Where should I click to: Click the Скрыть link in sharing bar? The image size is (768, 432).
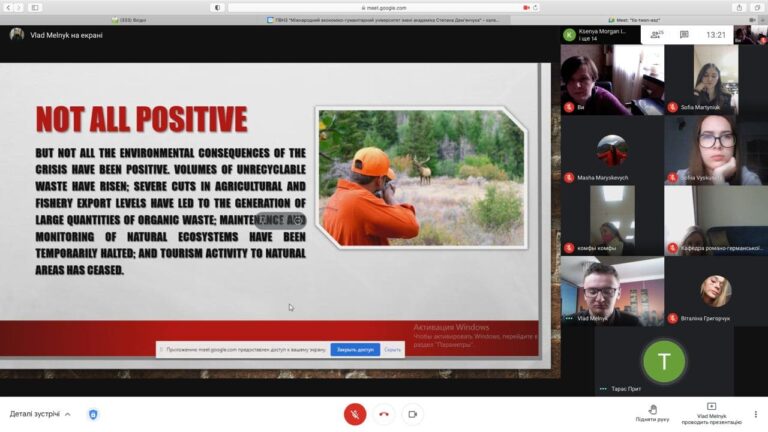point(392,350)
